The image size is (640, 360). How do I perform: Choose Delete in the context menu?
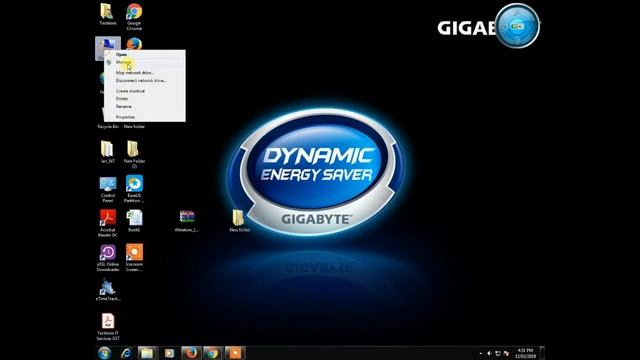click(144, 99)
